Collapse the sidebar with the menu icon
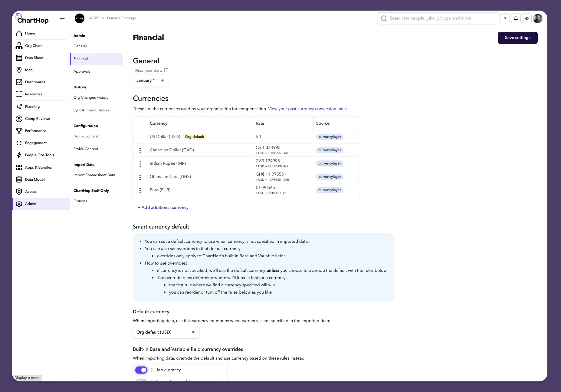The width and height of the screenshot is (561, 392). pyautogui.click(x=62, y=18)
